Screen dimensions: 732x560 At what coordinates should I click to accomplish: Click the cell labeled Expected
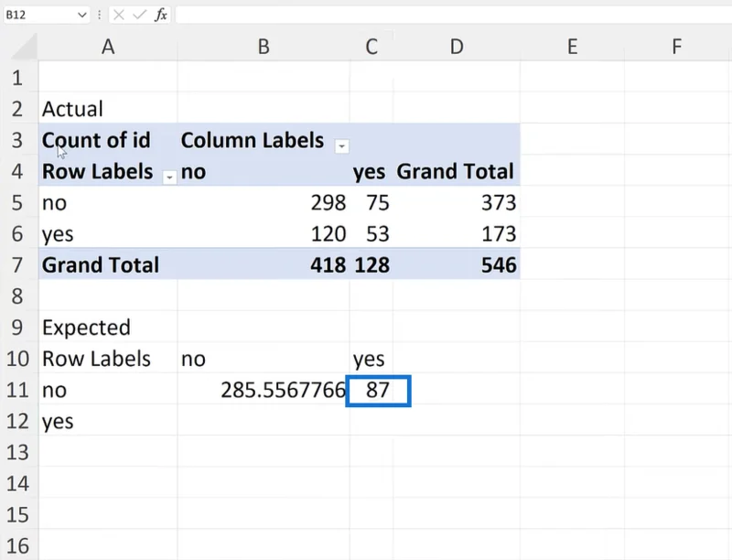click(108, 328)
